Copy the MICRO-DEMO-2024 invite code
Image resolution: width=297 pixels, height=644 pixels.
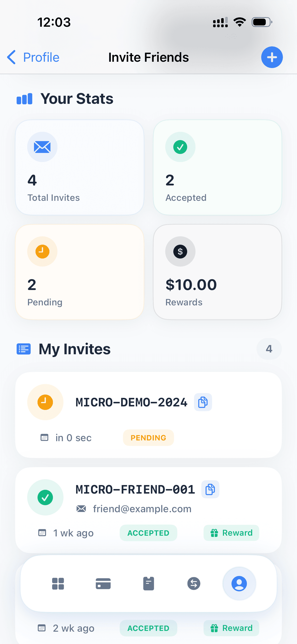203,402
